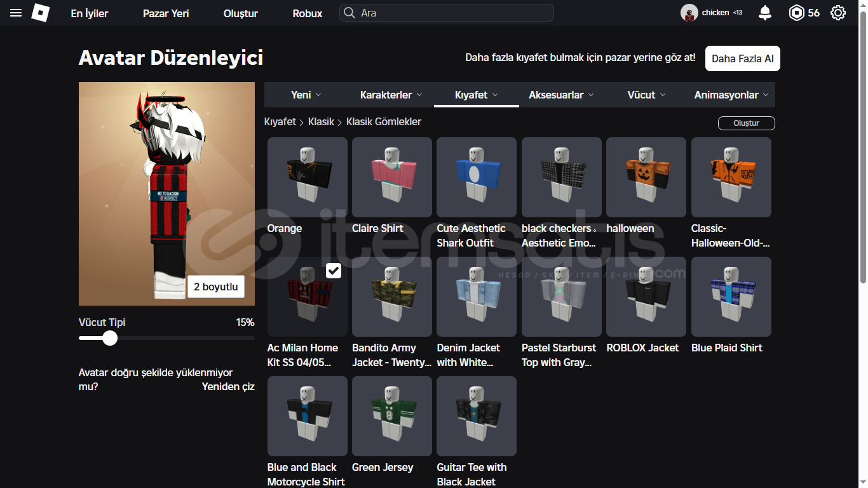Go to Klasik breadcrumb link
The image size is (868, 488).
coord(321,121)
